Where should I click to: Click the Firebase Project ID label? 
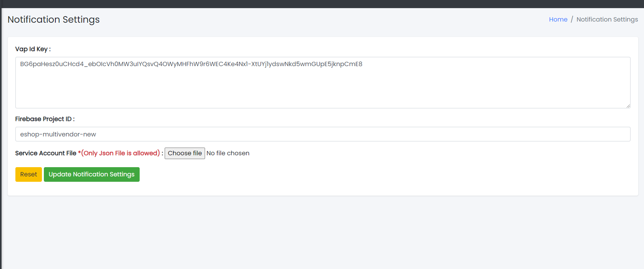(45, 119)
